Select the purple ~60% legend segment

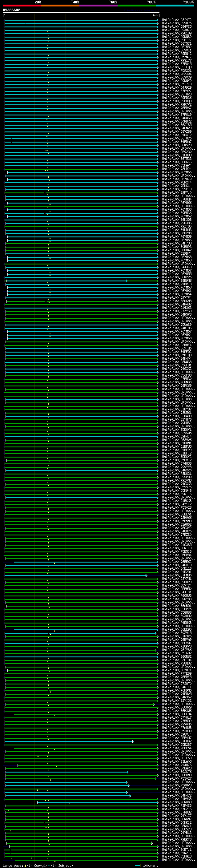tap(98, 6)
